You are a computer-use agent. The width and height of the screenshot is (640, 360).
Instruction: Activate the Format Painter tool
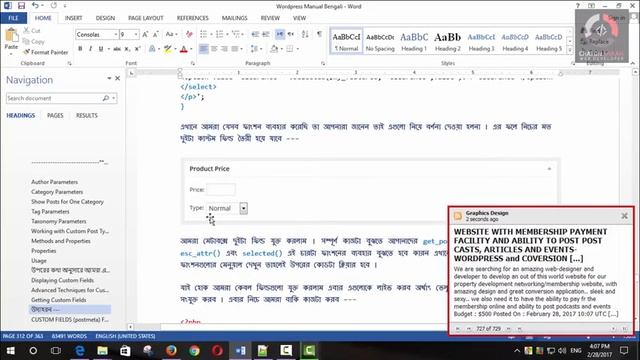tap(46, 52)
